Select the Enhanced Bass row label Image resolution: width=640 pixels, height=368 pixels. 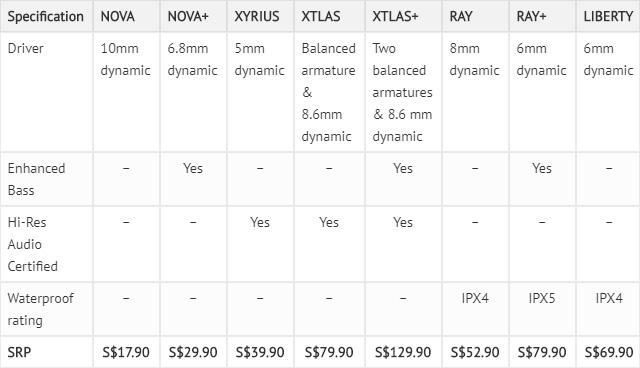(36, 179)
